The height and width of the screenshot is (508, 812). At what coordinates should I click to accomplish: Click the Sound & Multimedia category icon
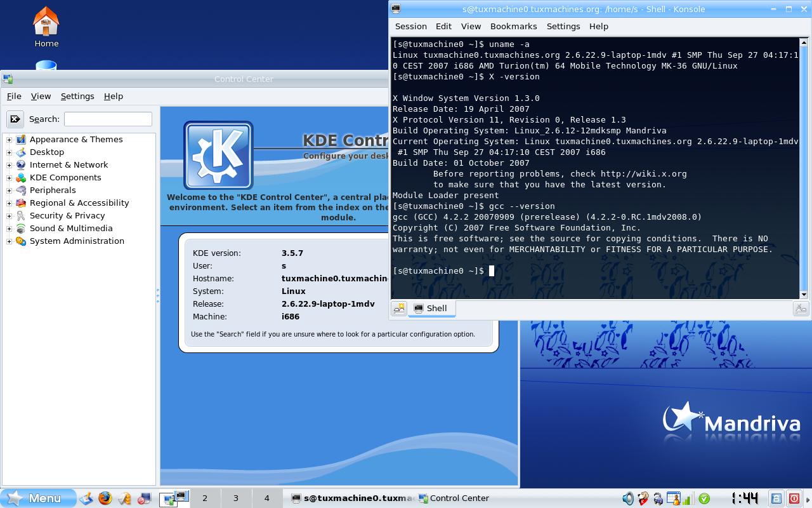click(21, 228)
